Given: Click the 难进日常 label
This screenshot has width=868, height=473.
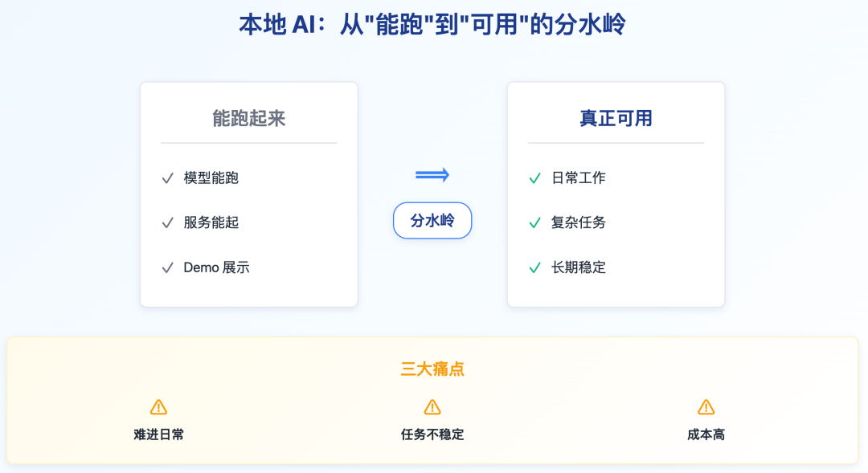Looking at the screenshot, I should pyautogui.click(x=158, y=434).
